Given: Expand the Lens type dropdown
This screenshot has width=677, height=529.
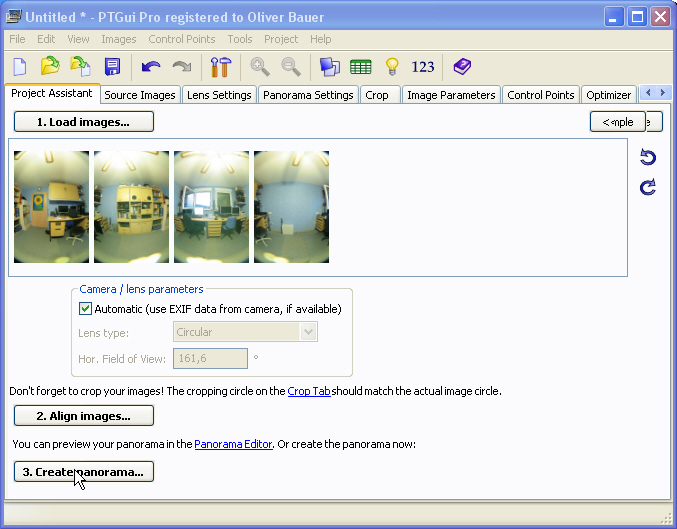Looking at the screenshot, I should click(x=308, y=332).
